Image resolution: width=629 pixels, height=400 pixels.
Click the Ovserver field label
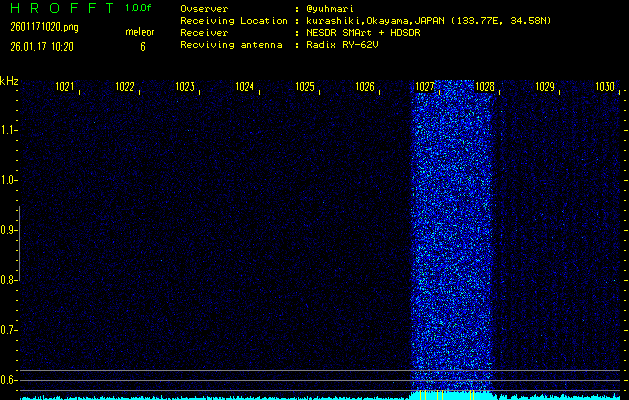coord(204,9)
